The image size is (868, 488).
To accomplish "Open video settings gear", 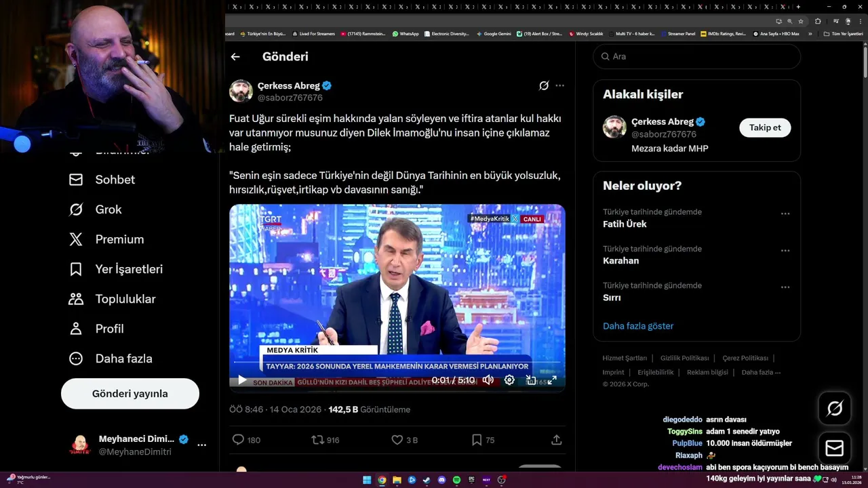I will 509,380.
